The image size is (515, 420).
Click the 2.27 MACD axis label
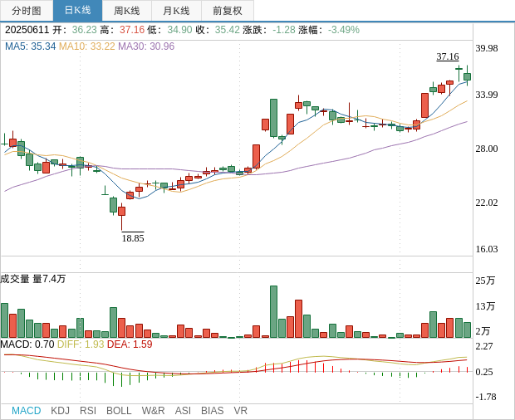[484, 346]
